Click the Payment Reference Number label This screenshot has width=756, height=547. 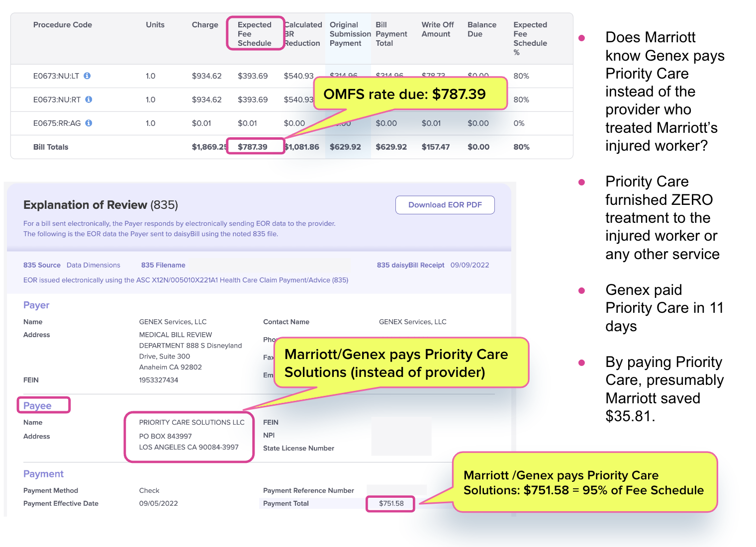[308, 490]
